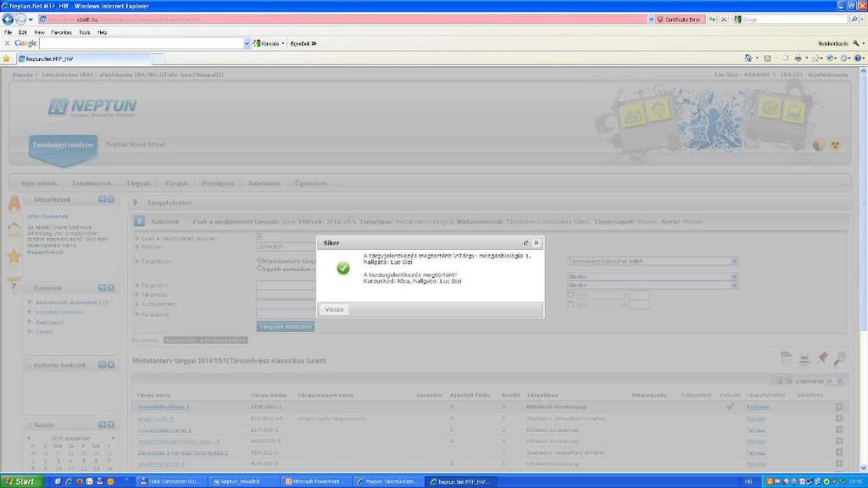Click the pin icon above the subject table
This screenshot has width=868, height=488.
coord(822,358)
